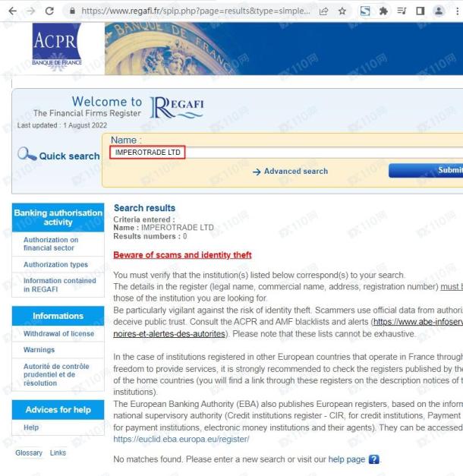The height and width of the screenshot is (476, 463).
Task: Click the browser forward arrow
Action: pos(30,11)
